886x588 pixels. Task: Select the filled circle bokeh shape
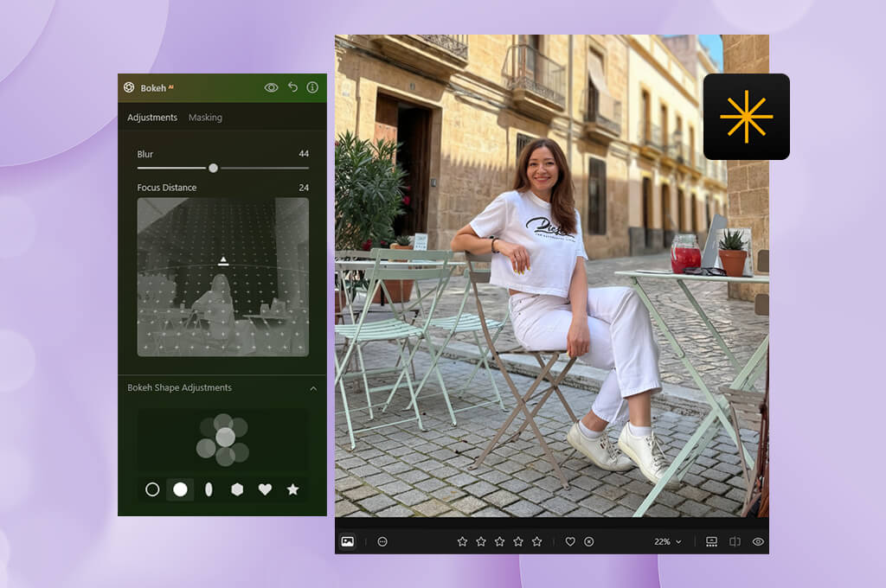(x=180, y=489)
